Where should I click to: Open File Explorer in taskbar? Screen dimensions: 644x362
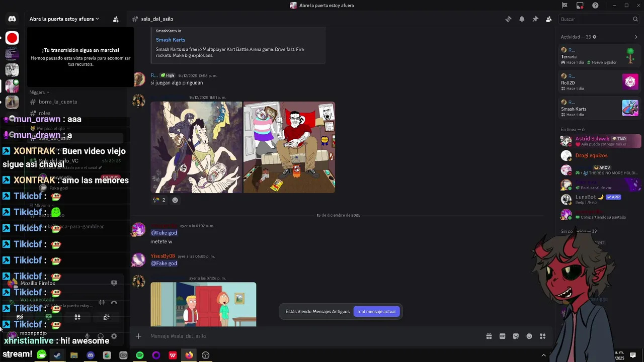pyautogui.click(x=74, y=355)
